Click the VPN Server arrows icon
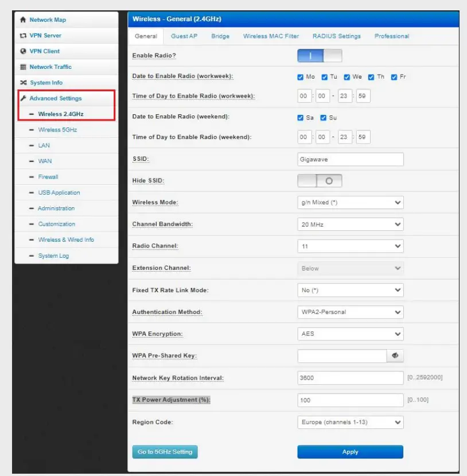467x476 pixels. [23, 36]
